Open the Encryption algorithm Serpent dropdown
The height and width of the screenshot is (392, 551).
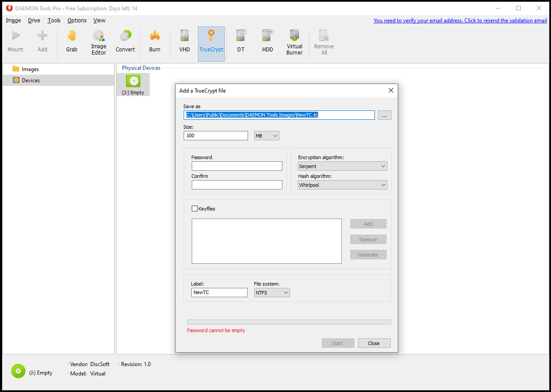click(x=342, y=166)
